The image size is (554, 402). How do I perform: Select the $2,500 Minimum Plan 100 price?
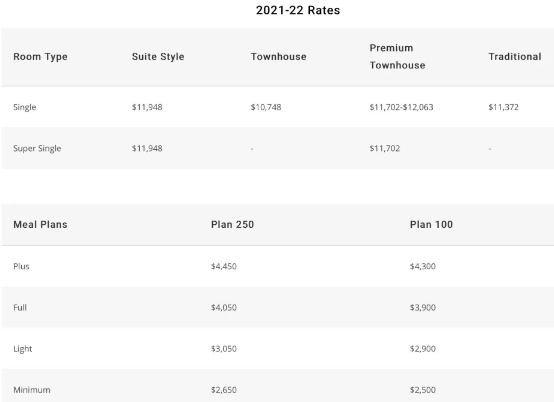click(423, 390)
